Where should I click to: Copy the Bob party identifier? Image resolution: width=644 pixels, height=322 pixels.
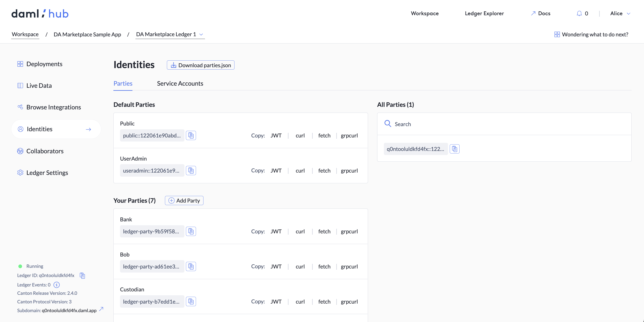191,266
